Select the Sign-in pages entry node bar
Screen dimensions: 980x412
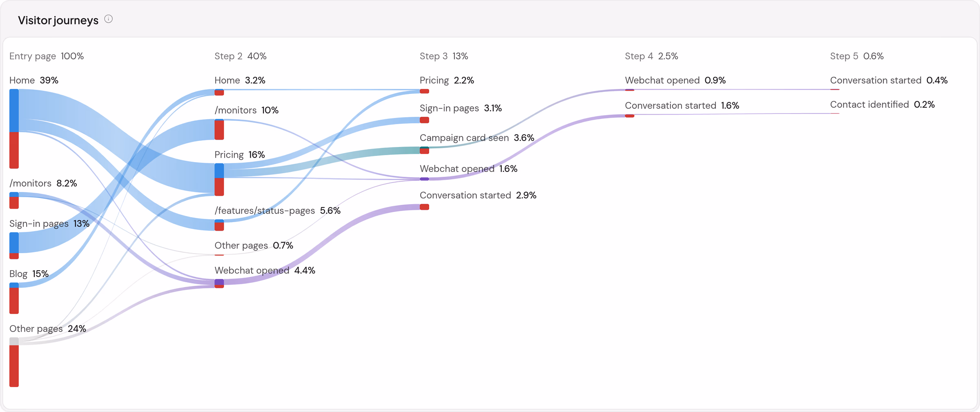click(x=14, y=245)
